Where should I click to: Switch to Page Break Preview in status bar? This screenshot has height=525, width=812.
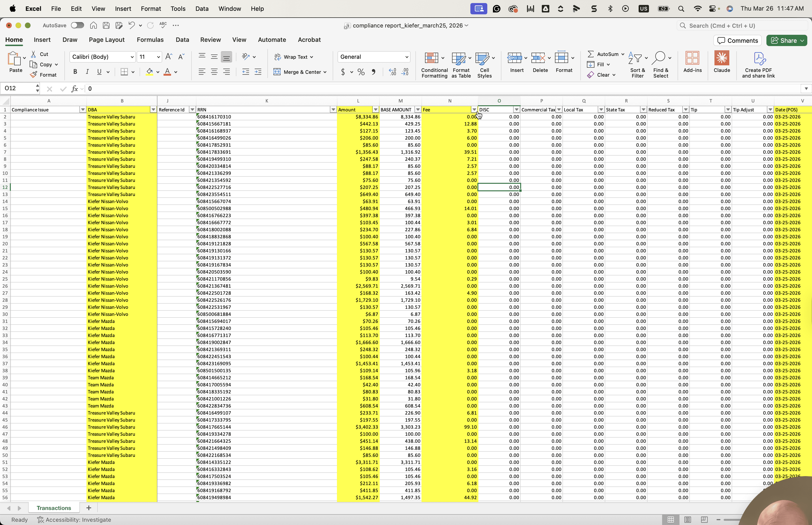pos(704,520)
